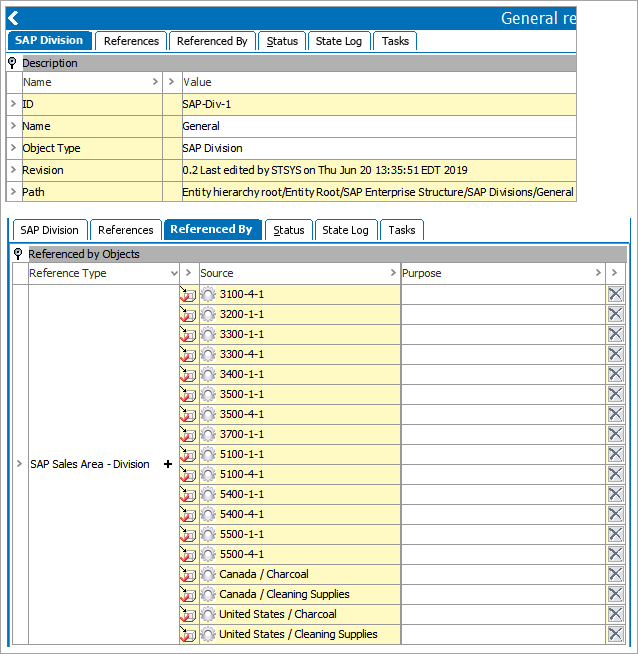The image size is (638, 654).
Task: Click the gear icon next to 5100-4-1
Action: tap(208, 474)
